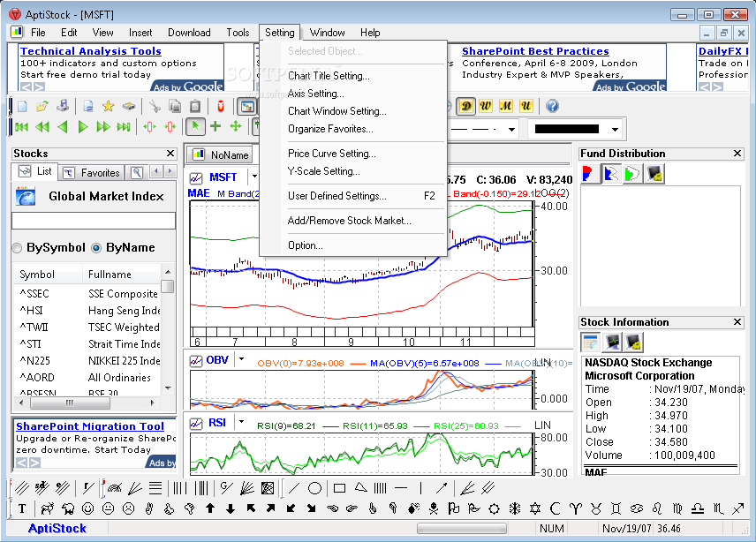756x542 pixels.
Task: Insert the skull and crossbones symbol
Action: 434,508
